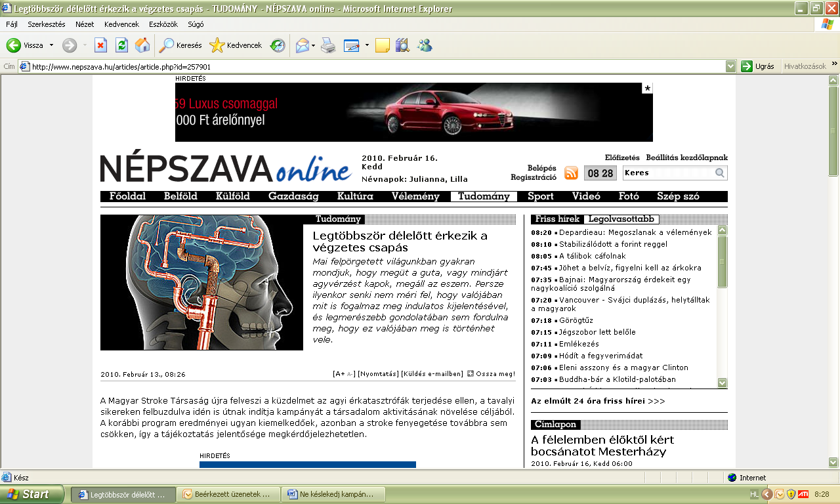
Task: Click the brain pipes article thumbnail
Action: click(x=201, y=282)
